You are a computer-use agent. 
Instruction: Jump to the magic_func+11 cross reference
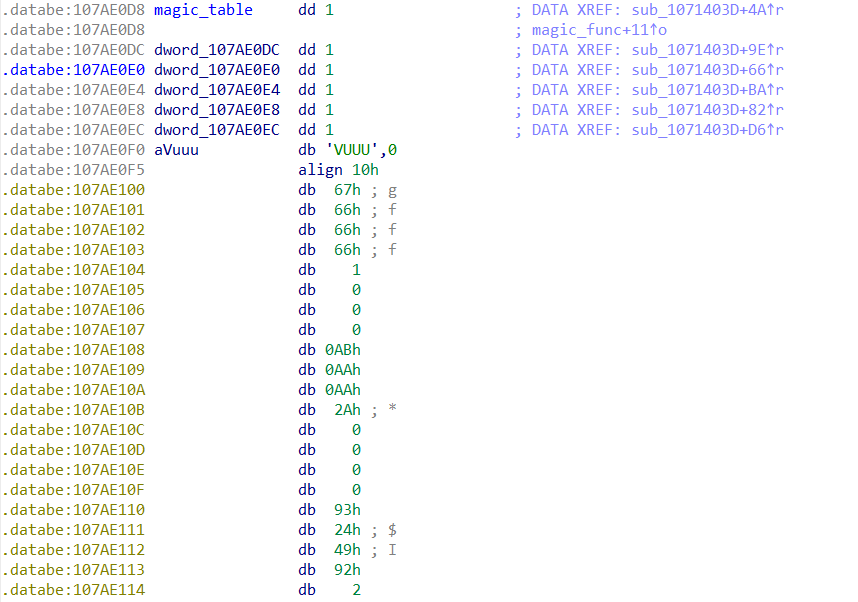pos(599,30)
